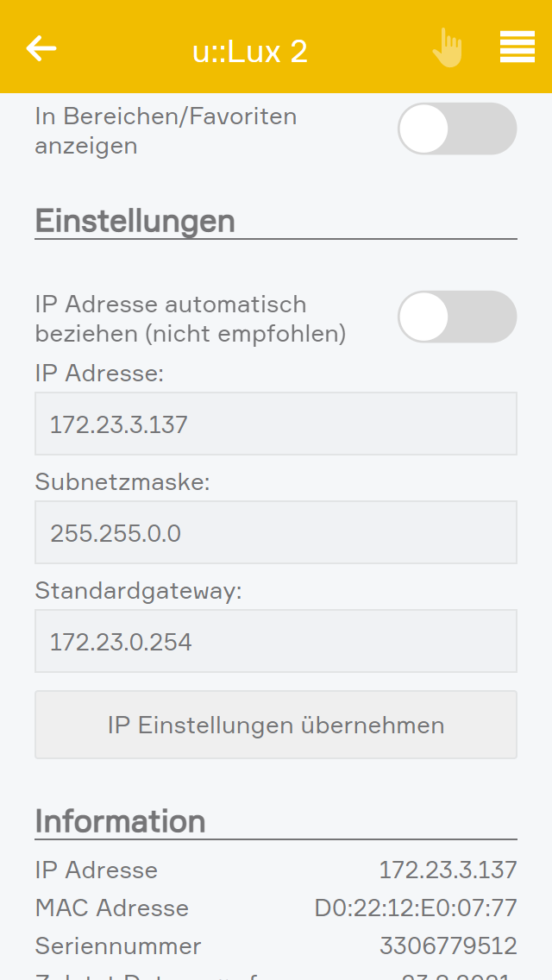Click the 'Subnetzmaske:' field label
Screen dimensions: 552x980
pyautogui.click(x=122, y=482)
